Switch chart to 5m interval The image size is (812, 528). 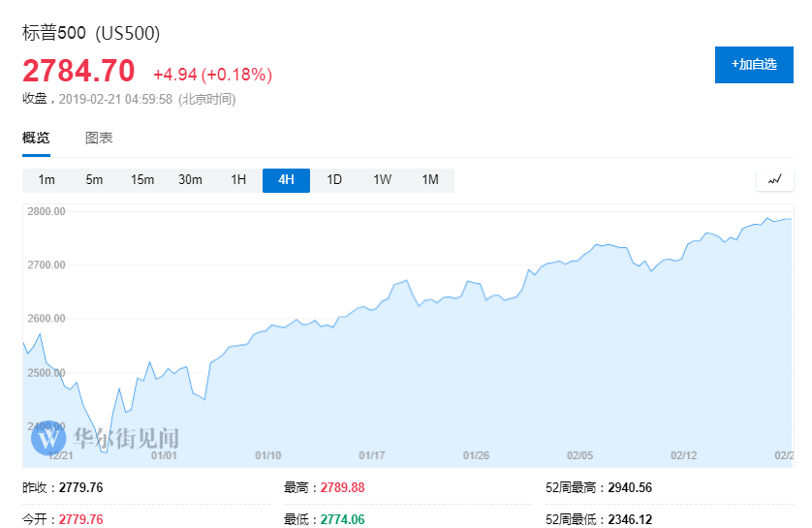94,180
